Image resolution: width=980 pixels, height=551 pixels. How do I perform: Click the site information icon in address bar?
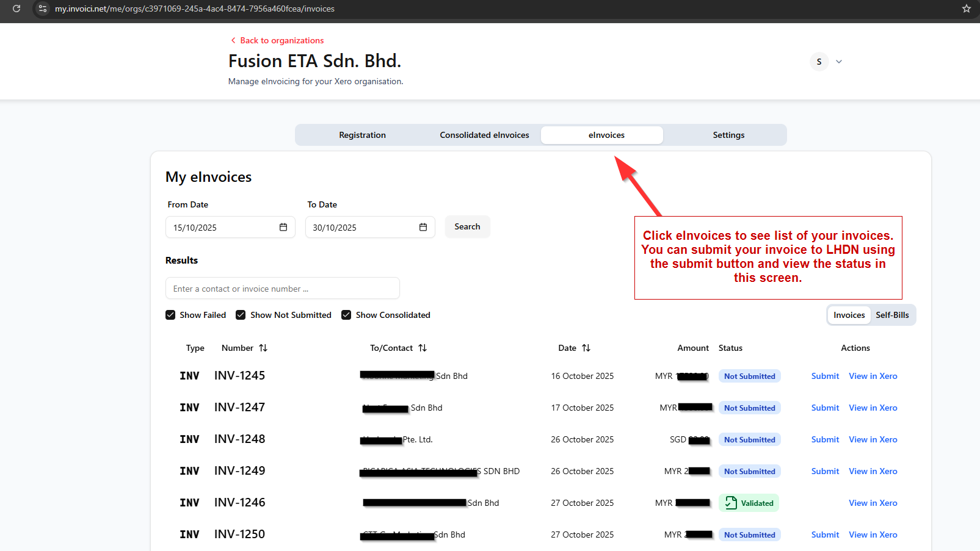point(42,9)
